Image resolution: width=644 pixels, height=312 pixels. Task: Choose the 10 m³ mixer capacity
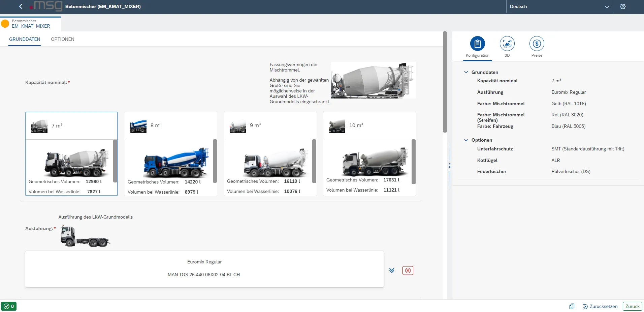click(x=369, y=125)
